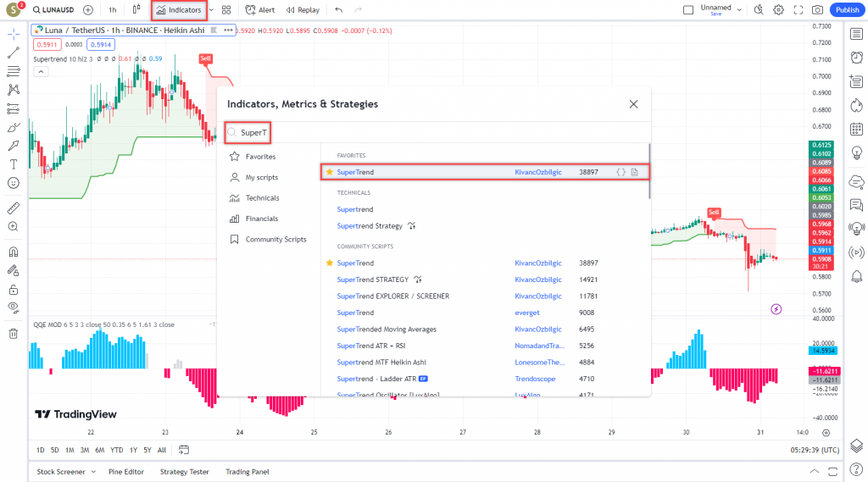Viewport: 868px width, 482px height.
Task: Select the ruler measure tool
Action: pos(14,208)
